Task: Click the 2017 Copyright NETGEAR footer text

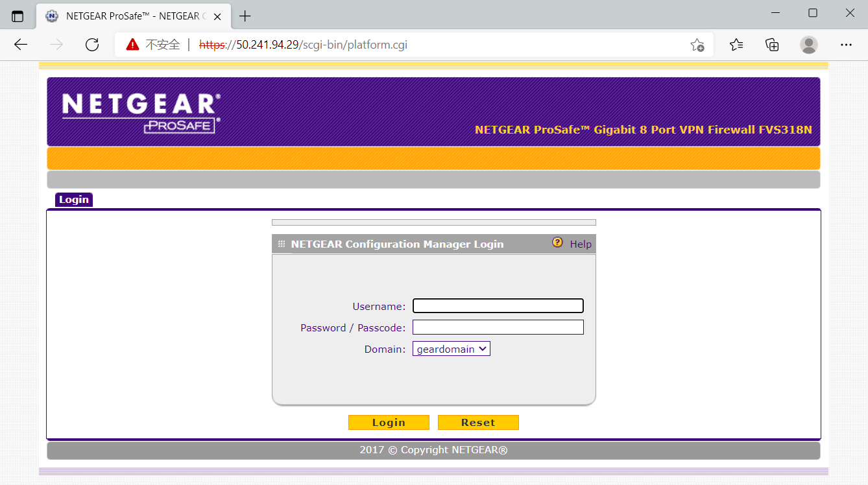Action: tap(433, 450)
